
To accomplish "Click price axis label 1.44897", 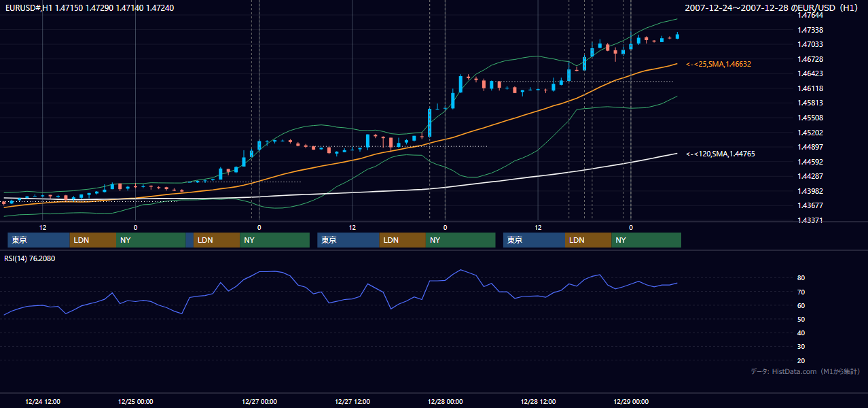I will point(811,147).
